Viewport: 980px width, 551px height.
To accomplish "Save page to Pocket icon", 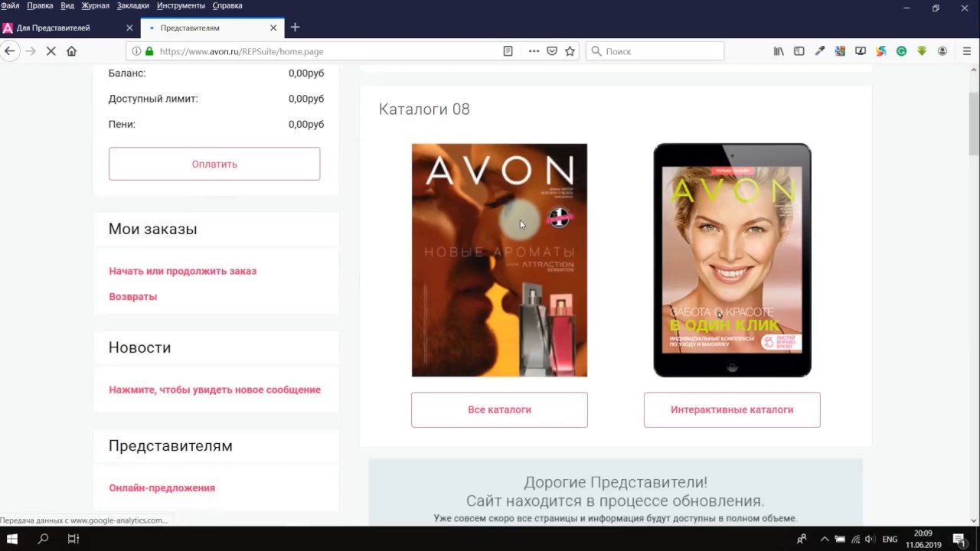I will click(x=552, y=51).
